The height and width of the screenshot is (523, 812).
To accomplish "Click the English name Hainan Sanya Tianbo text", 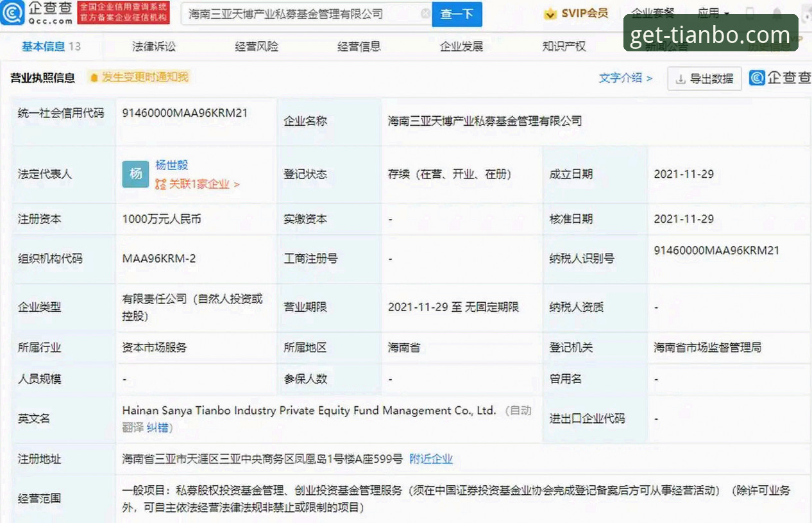I will (x=309, y=410).
